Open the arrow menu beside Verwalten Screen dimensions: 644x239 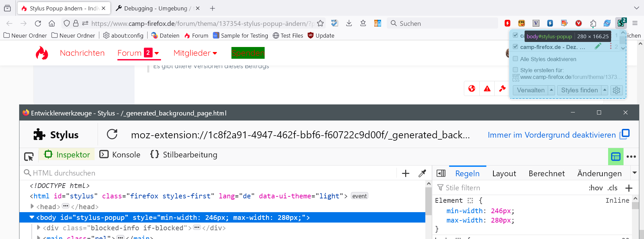pos(551,90)
